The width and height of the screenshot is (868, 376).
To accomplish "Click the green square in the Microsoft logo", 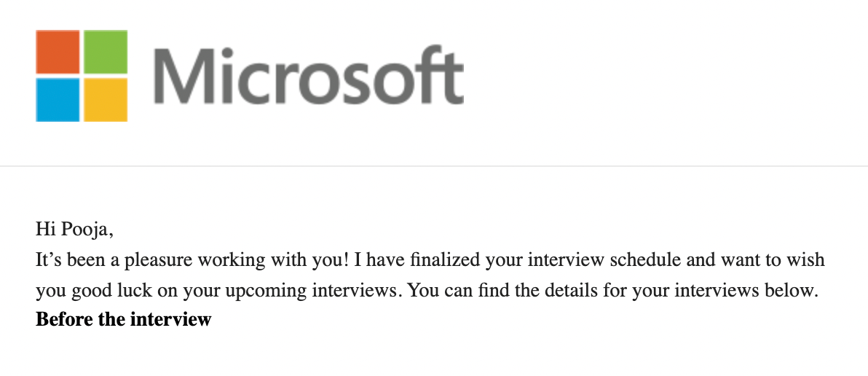I will point(106,52).
